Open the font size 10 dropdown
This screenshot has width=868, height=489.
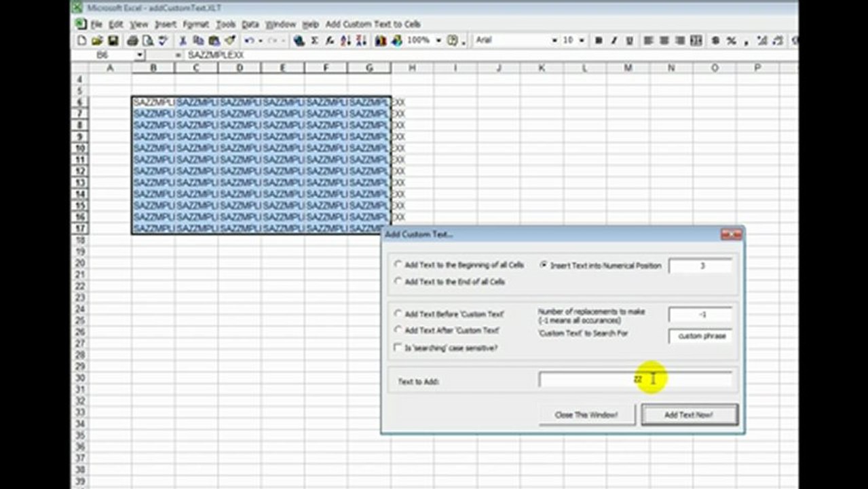point(582,41)
